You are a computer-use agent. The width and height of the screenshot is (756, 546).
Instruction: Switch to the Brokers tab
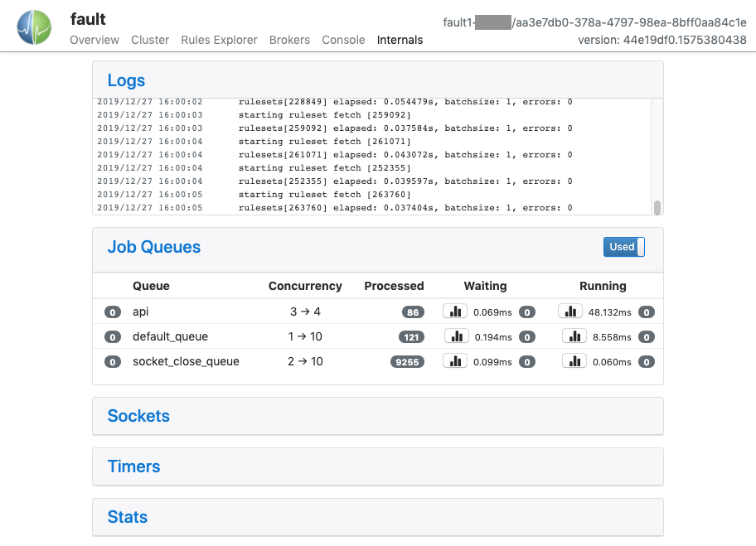pos(289,40)
